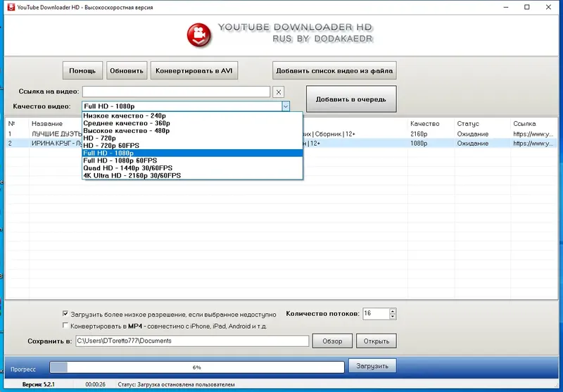Image resolution: width=563 pixels, height=392 pixels.
Task: Select row 2 ИРИНА КРУГ title
Action: coord(57,144)
